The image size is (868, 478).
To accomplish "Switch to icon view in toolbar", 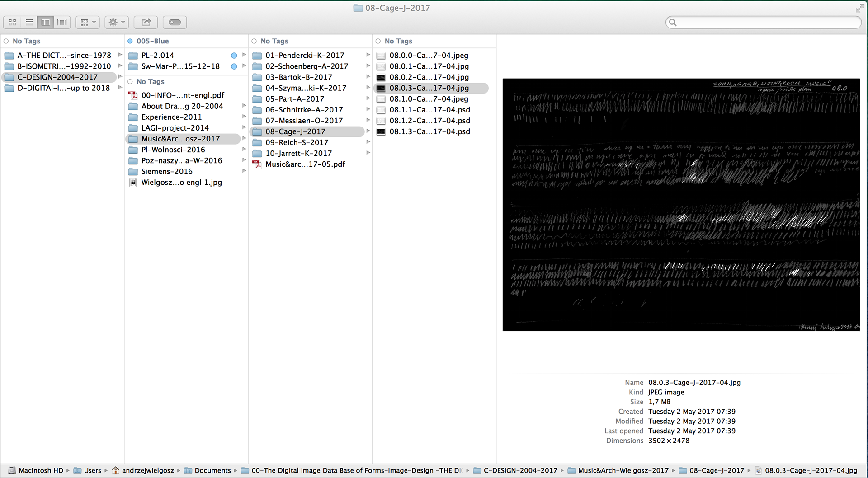I will [13, 22].
